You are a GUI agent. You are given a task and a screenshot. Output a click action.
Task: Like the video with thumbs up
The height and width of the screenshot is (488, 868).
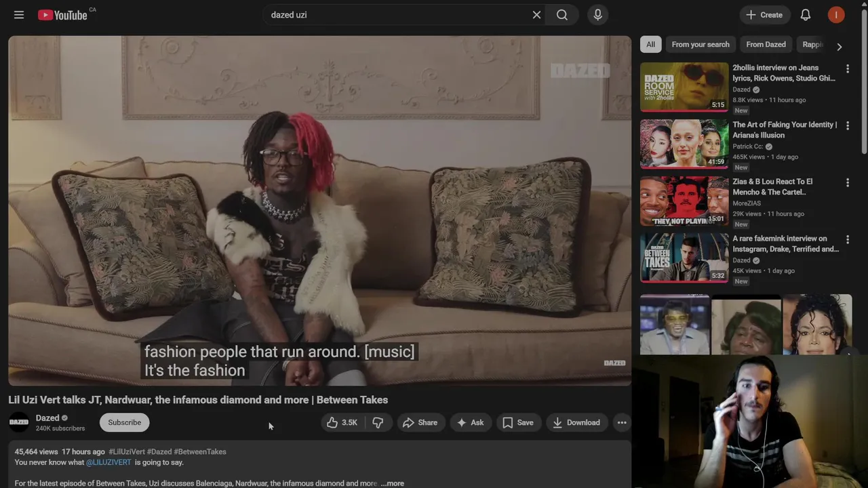[342, 422]
